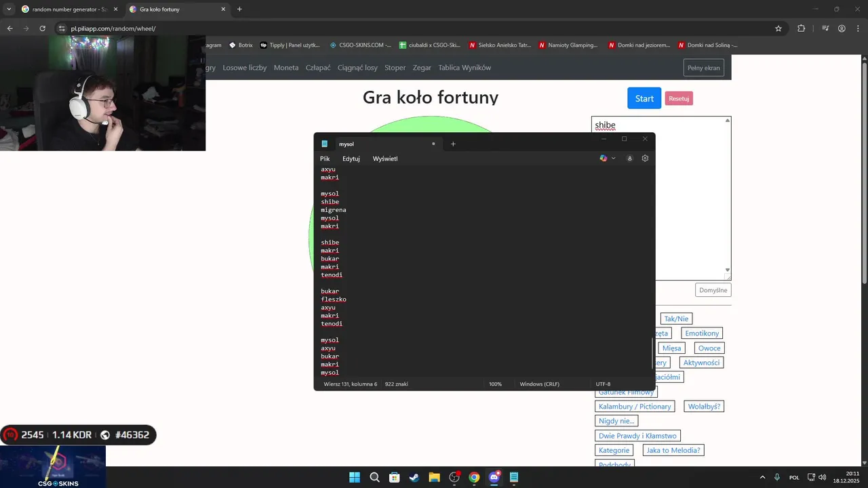Switch to random number generator tab

tap(69, 9)
